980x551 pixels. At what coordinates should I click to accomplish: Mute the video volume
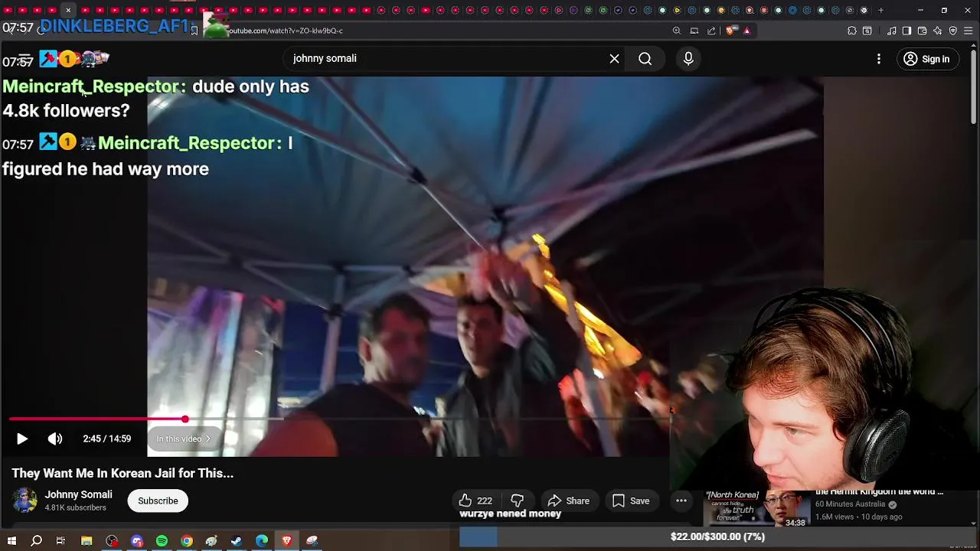[55, 439]
